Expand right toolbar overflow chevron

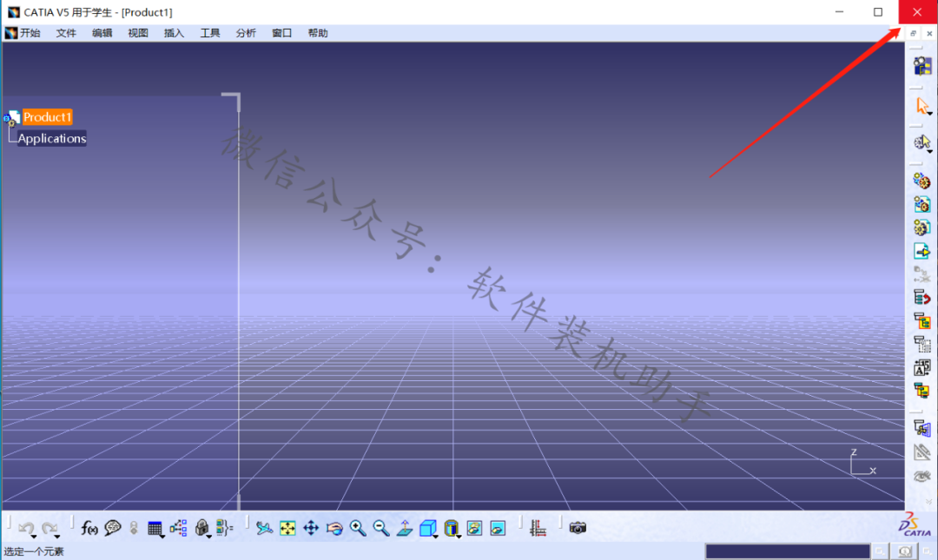coord(928,501)
